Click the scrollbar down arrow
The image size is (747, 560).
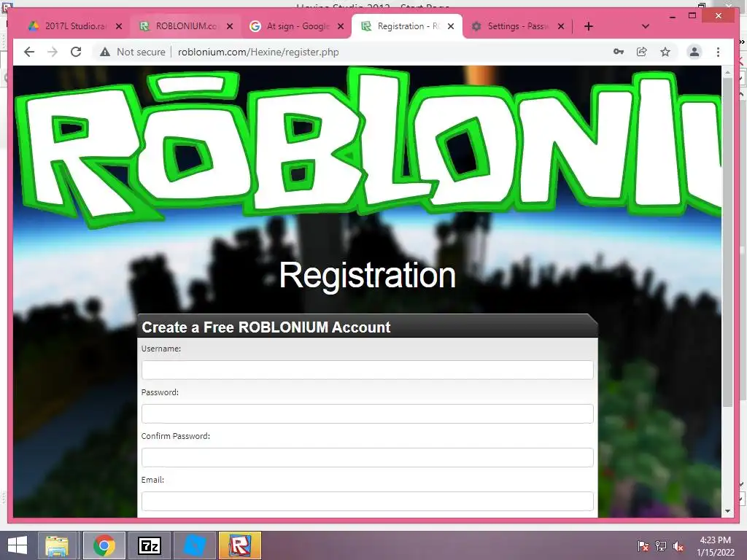[727, 511]
